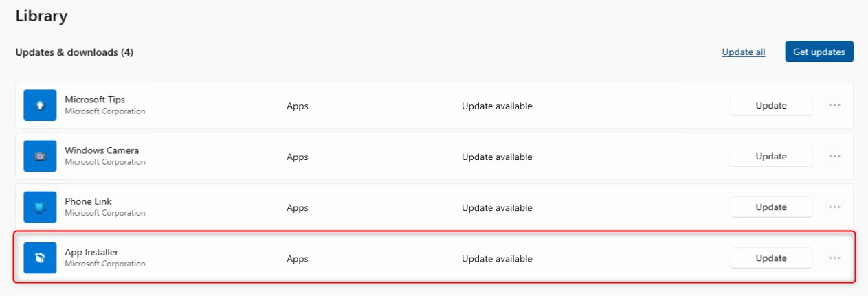The image size is (868, 296).
Task: Click the App Installer package icon
Action: pos(40,258)
